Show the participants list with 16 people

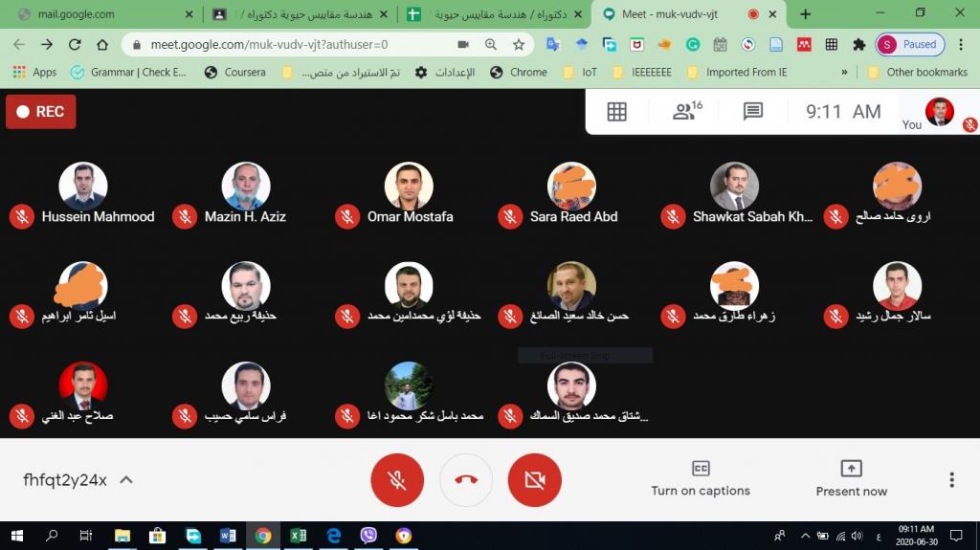coord(687,111)
